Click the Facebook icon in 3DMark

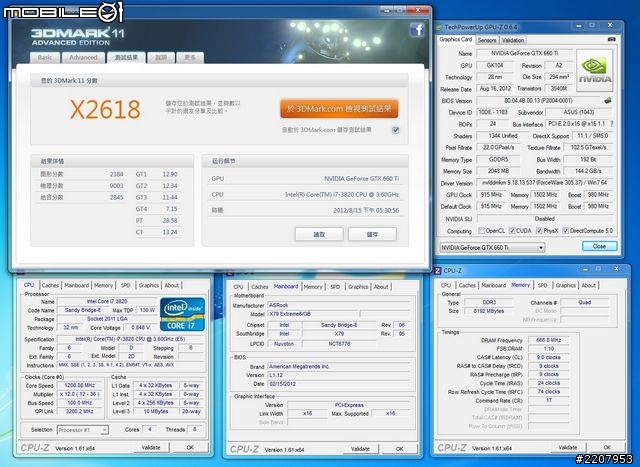[417, 30]
